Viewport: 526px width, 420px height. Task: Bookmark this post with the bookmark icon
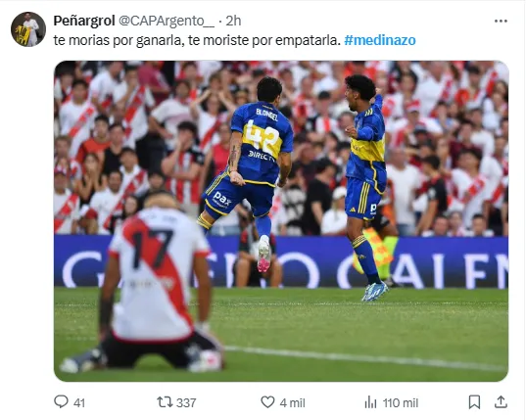[x=474, y=402]
